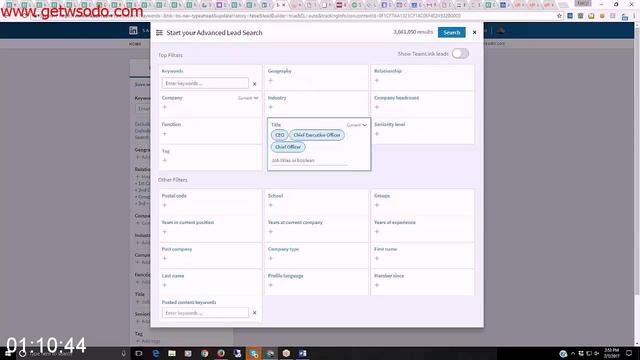Click the Other Filters section heading
This screenshot has width=640, height=360.
click(173, 180)
